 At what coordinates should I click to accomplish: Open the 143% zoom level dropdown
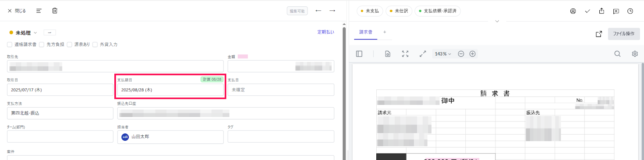(443, 54)
